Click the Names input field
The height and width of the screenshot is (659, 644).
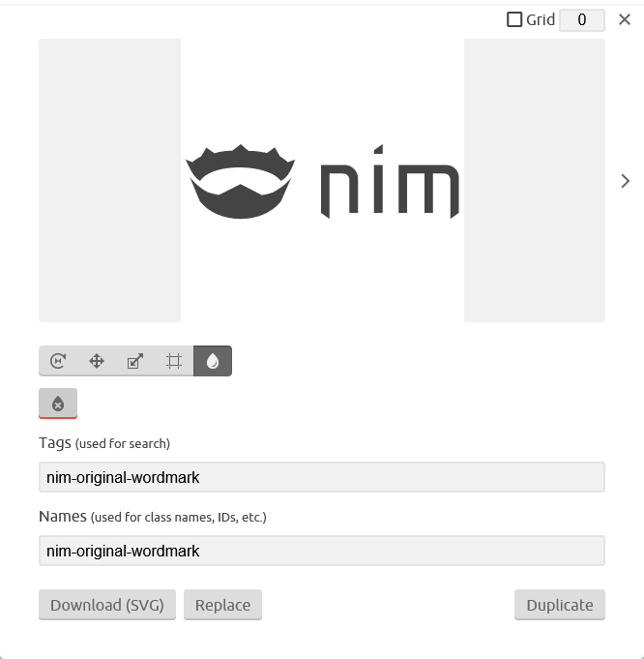pos(322,551)
